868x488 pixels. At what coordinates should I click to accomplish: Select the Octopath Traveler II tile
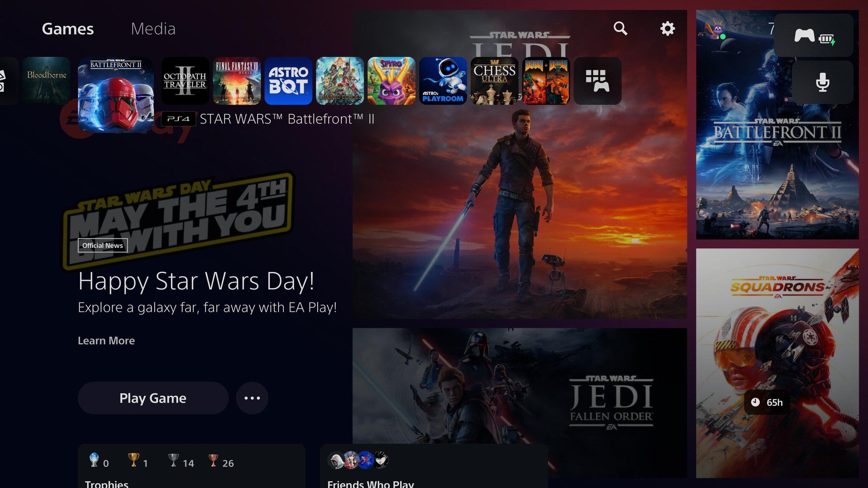[186, 80]
